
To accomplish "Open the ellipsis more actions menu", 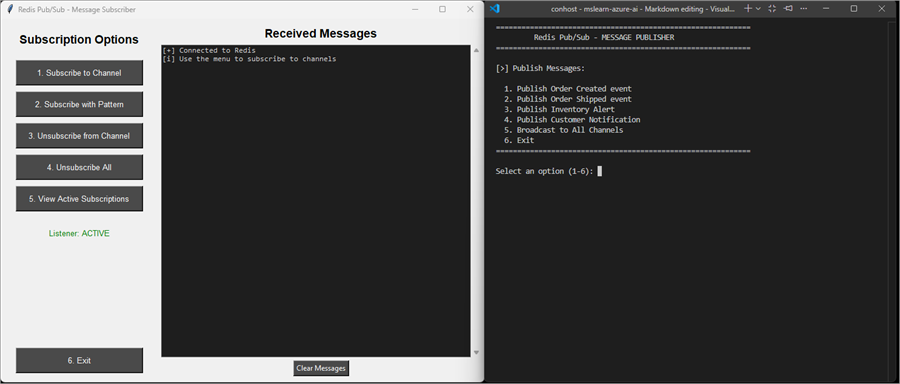I will (804, 9).
